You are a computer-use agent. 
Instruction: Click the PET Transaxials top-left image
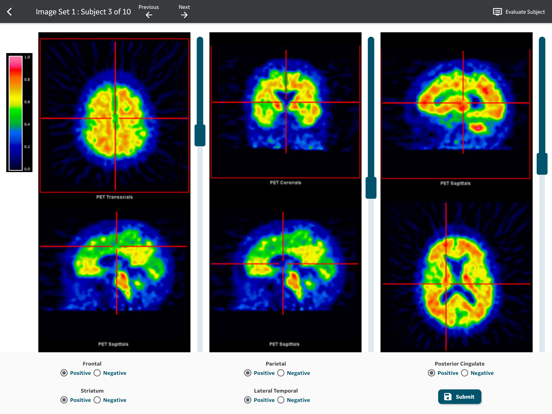(x=114, y=115)
